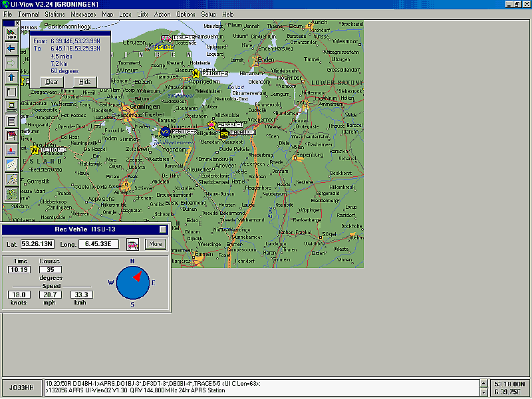Viewport: 532px width, 399px height.
Task: Click the small box in Rec Veh'le titlebar
Action: [163, 229]
